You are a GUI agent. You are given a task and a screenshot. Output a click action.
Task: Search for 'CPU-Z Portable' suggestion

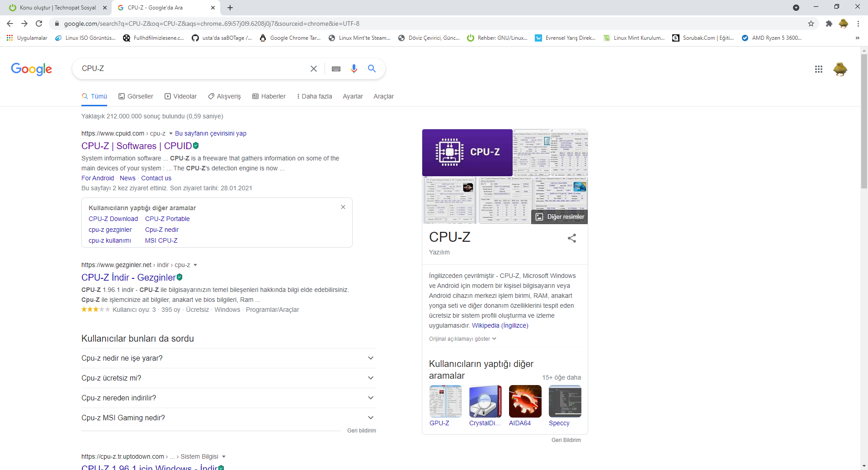point(167,219)
